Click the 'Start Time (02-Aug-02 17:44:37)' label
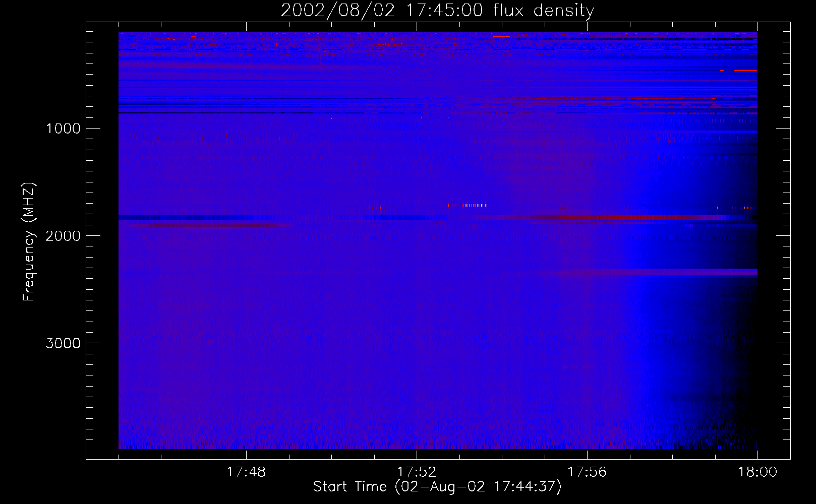The height and width of the screenshot is (504, 816). [437, 487]
